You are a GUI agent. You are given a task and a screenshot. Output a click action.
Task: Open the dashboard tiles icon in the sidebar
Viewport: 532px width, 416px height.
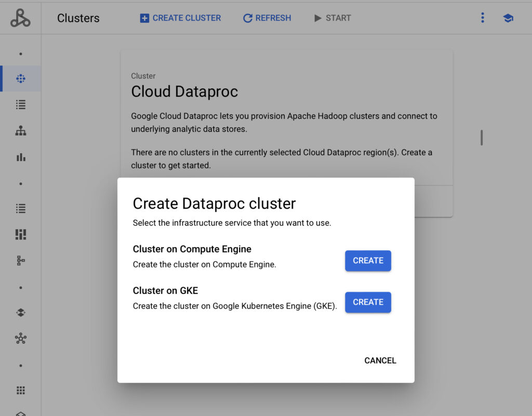pos(21,235)
